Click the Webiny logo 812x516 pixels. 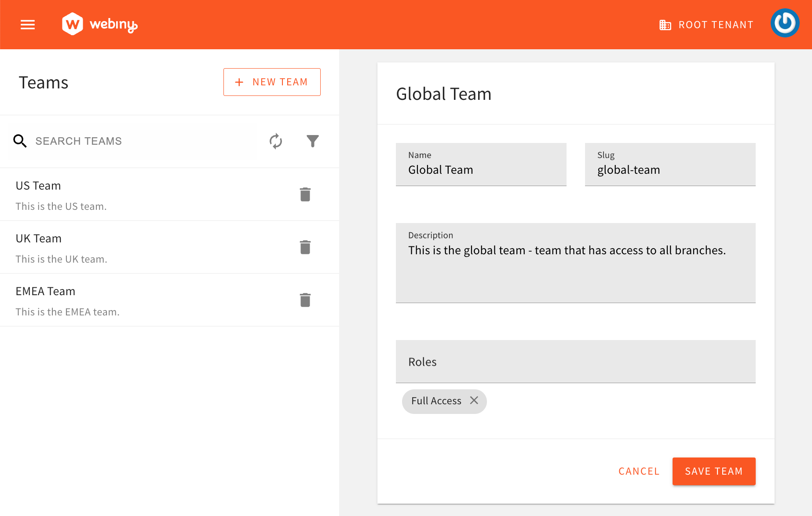[x=99, y=24]
